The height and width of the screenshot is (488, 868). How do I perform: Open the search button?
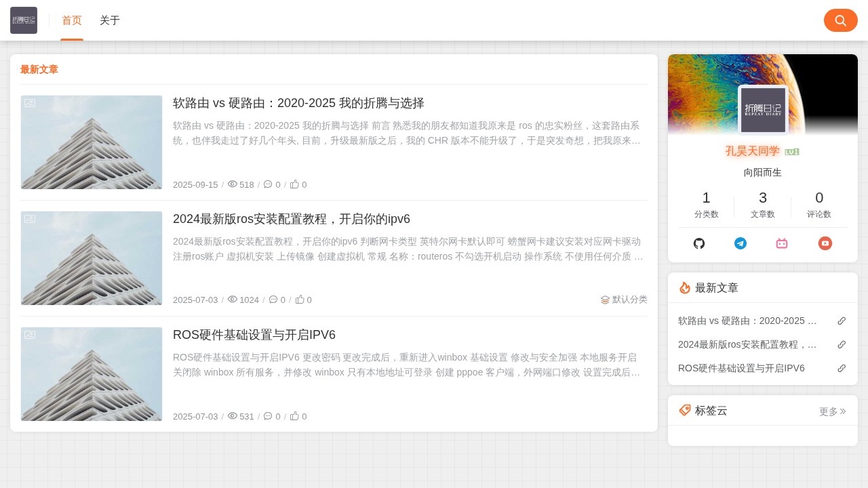click(841, 20)
